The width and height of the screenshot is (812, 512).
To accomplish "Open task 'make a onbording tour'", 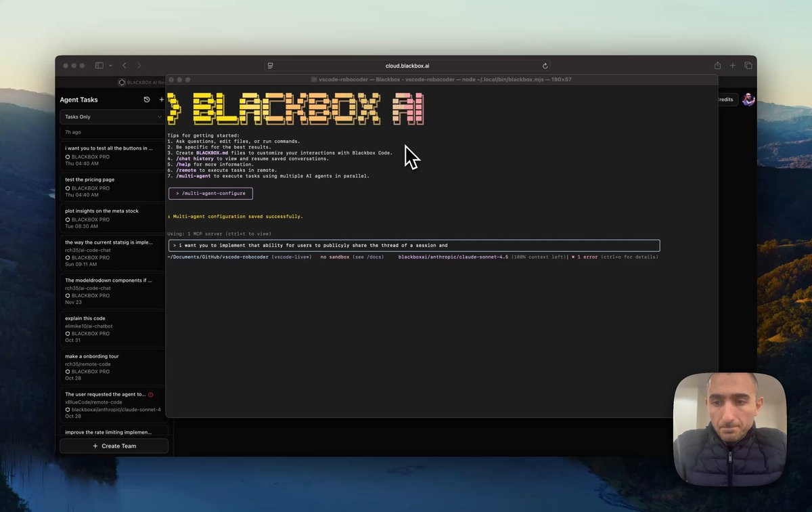I will click(x=112, y=366).
